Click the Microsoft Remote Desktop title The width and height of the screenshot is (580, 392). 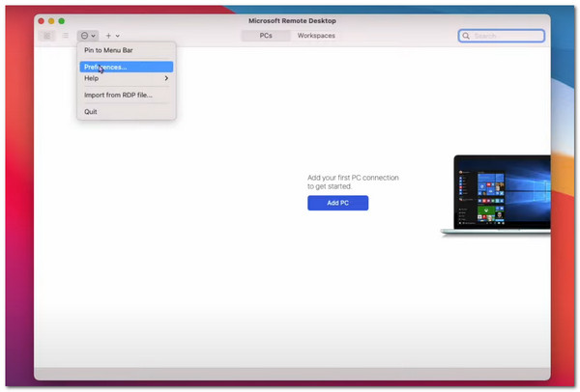pyautogui.click(x=292, y=20)
